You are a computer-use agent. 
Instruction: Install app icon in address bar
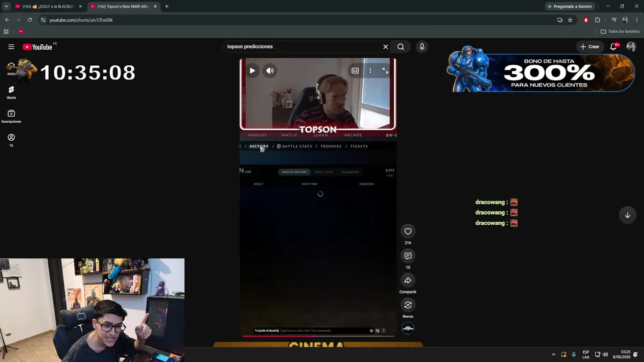tap(560, 20)
